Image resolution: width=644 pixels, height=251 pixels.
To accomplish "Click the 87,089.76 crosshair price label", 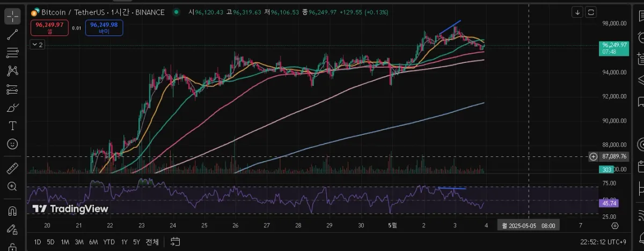I will click(614, 157).
